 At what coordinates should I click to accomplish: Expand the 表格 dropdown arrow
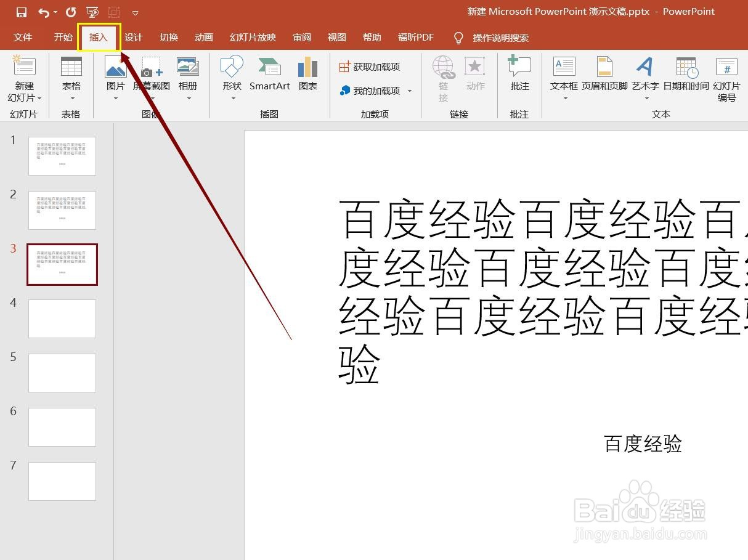coord(71,99)
